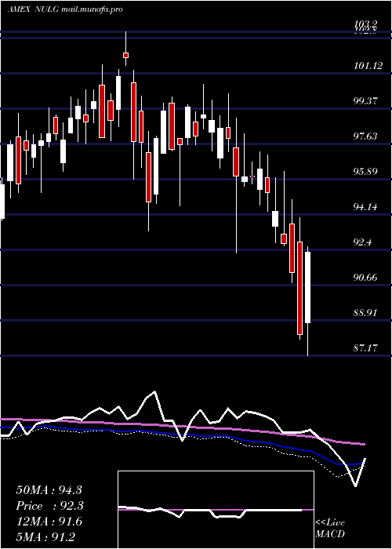Image resolution: width=392 pixels, height=549 pixels.
Task: Click the 103.2 top price label
Action: pos(366,24)
